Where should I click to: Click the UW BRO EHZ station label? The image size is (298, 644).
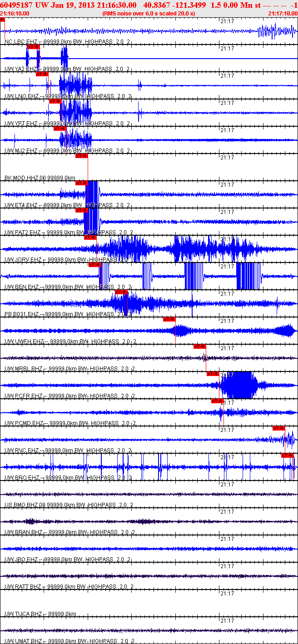tap(69, 478)
